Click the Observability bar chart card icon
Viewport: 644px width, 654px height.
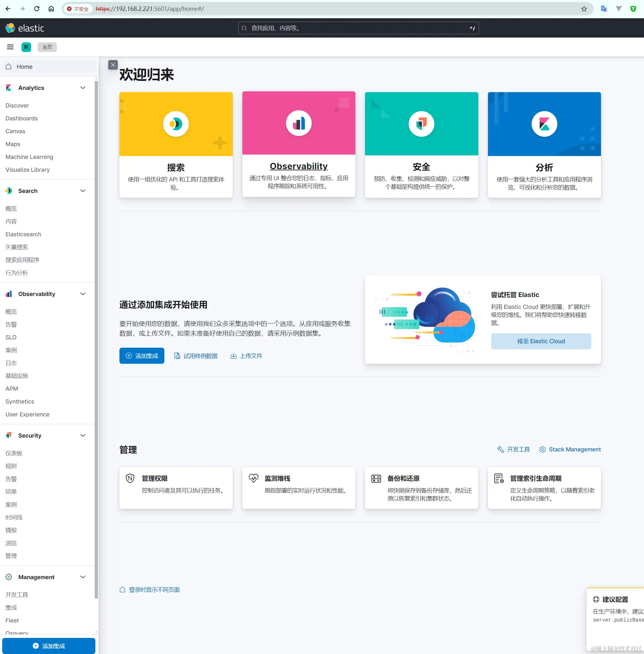298,124
